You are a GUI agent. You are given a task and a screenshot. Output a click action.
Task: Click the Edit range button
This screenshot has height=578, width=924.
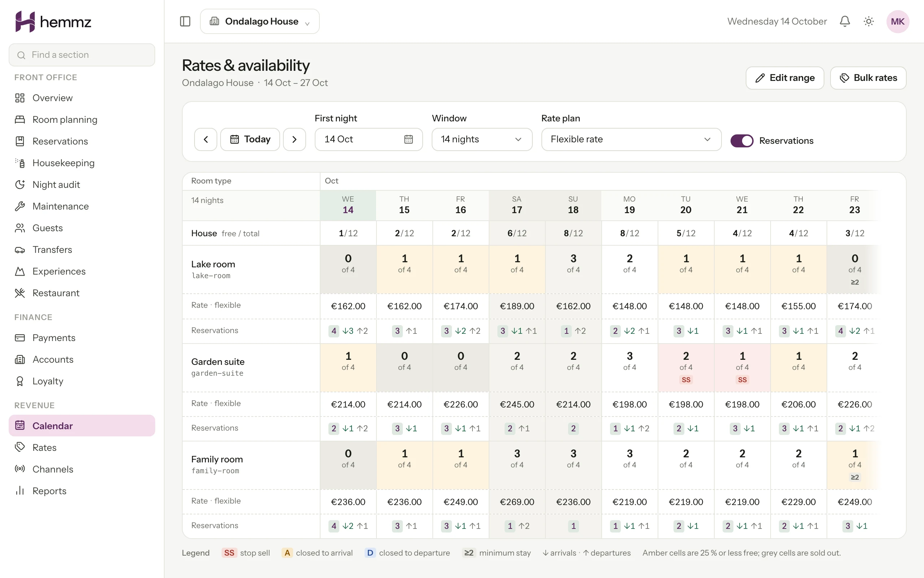tap(785, 78)
